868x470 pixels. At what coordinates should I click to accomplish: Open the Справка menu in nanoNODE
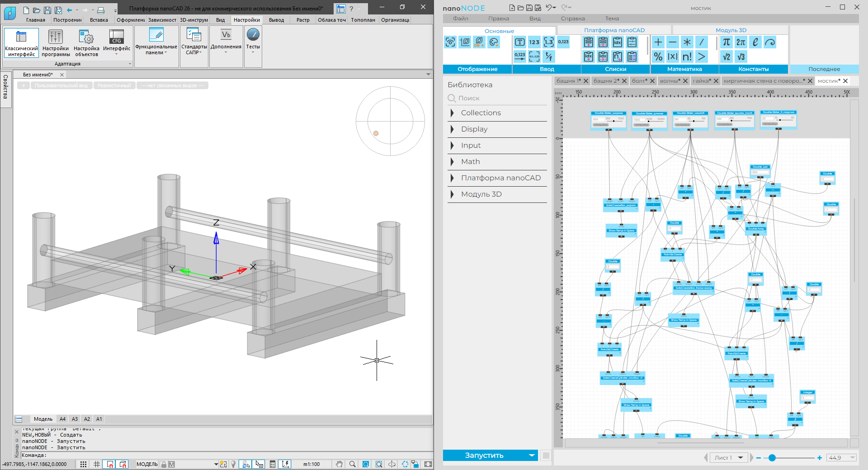tap(572, 19)
